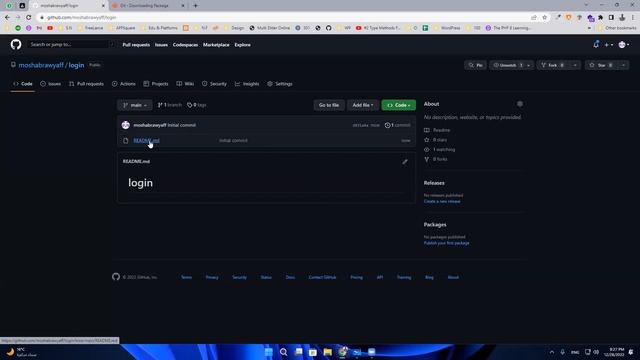Select the repository Pull requests tab
640x360 pixels.
click(x=86, y=84)
